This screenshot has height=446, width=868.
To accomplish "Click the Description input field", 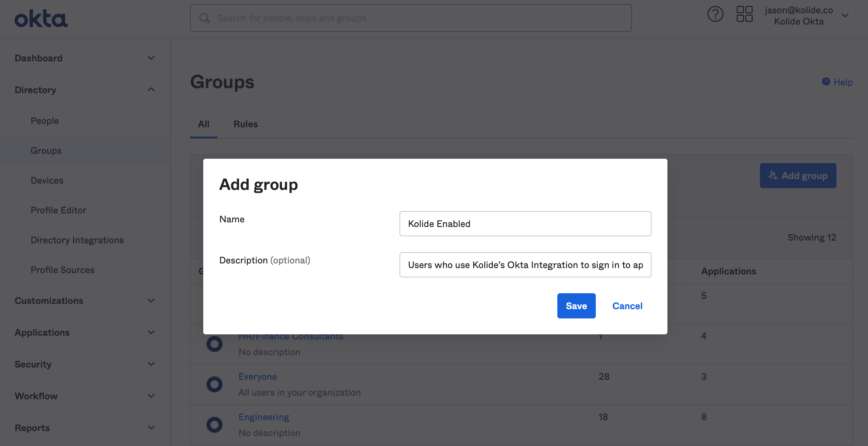I will pyautogui.click(x=525, y=265).
